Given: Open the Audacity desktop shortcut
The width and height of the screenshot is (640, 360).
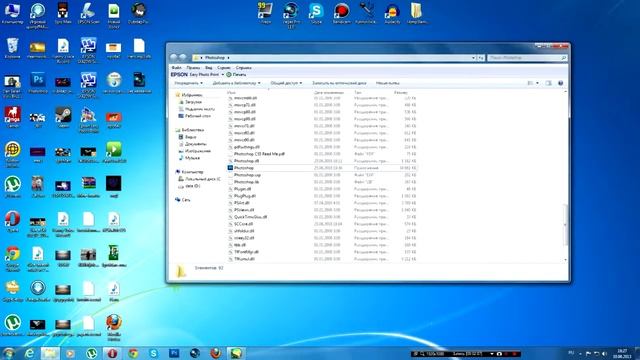Looking at the screenshot, I should (x=392, y=13).
